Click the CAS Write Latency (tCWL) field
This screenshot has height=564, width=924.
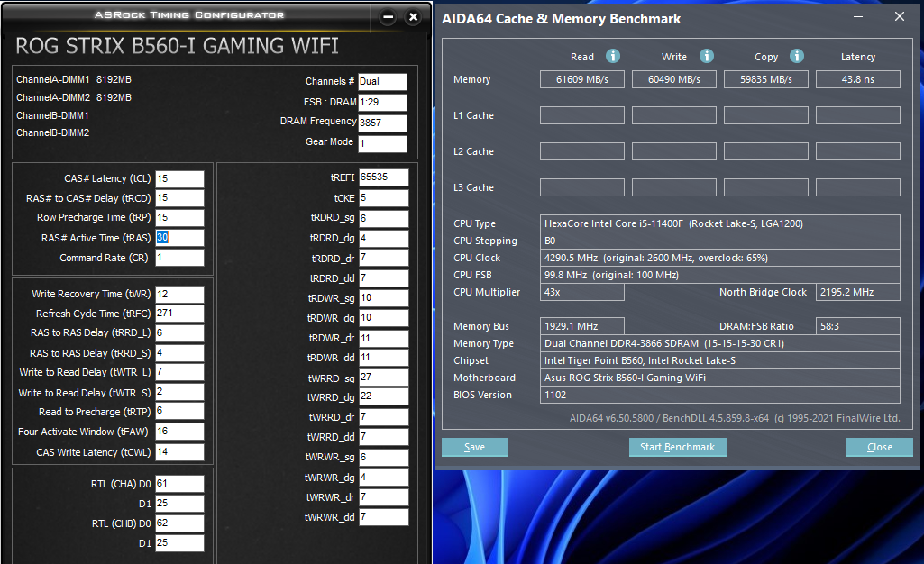(179, 452)
